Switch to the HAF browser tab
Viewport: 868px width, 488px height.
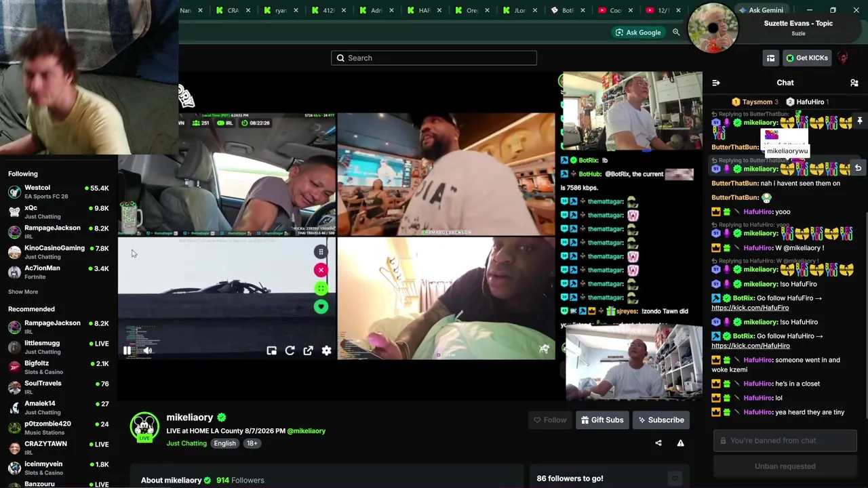click(x=425, y=10)
